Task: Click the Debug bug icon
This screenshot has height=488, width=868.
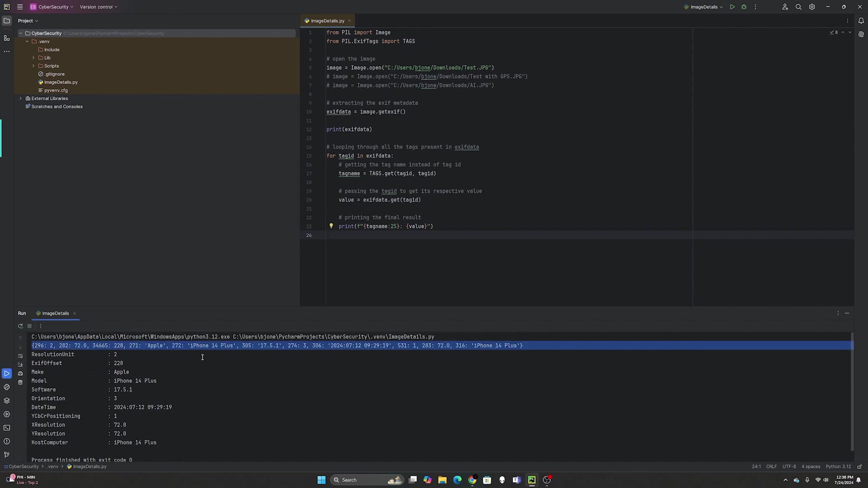Action: point(744,7)
